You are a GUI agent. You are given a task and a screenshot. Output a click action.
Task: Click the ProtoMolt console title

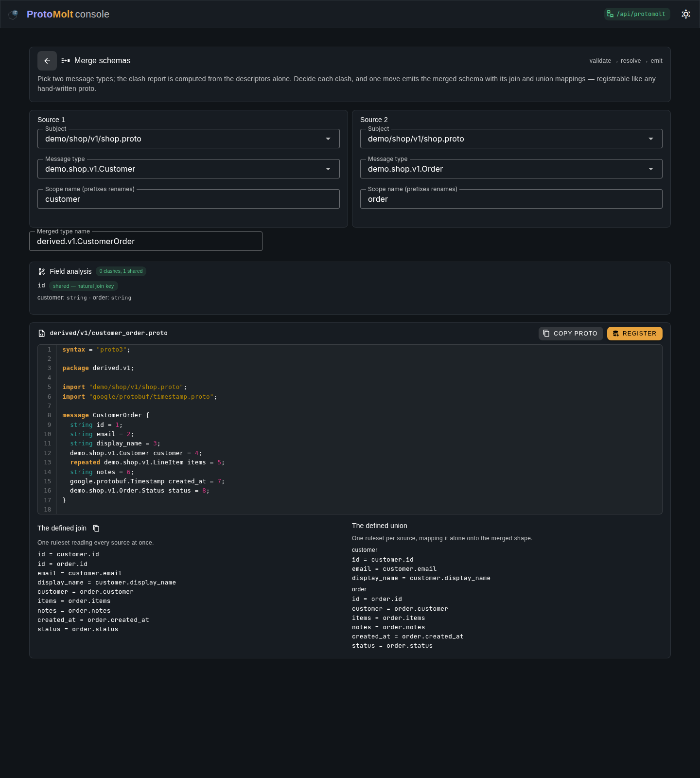pos(68,14)
